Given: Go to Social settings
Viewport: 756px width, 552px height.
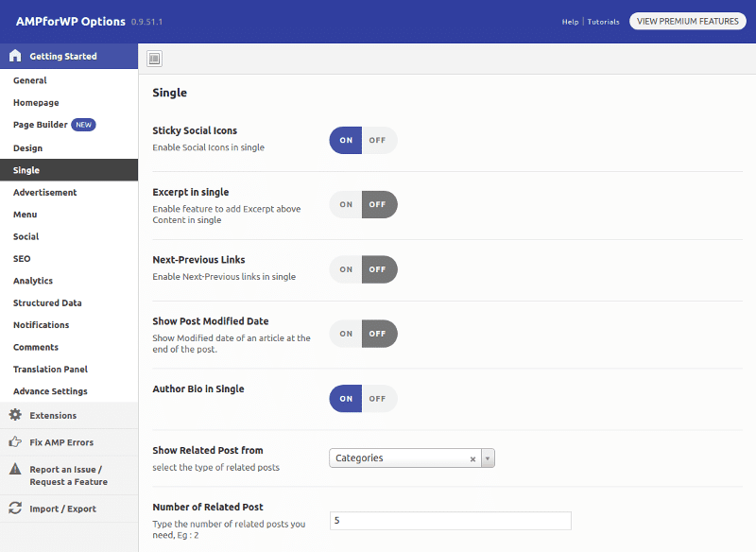Looking at the screenshot, I should (x=69, y=236).
